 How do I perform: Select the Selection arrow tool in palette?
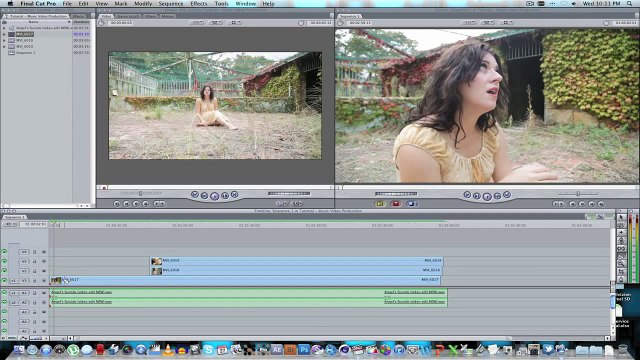tap(621, 217)
